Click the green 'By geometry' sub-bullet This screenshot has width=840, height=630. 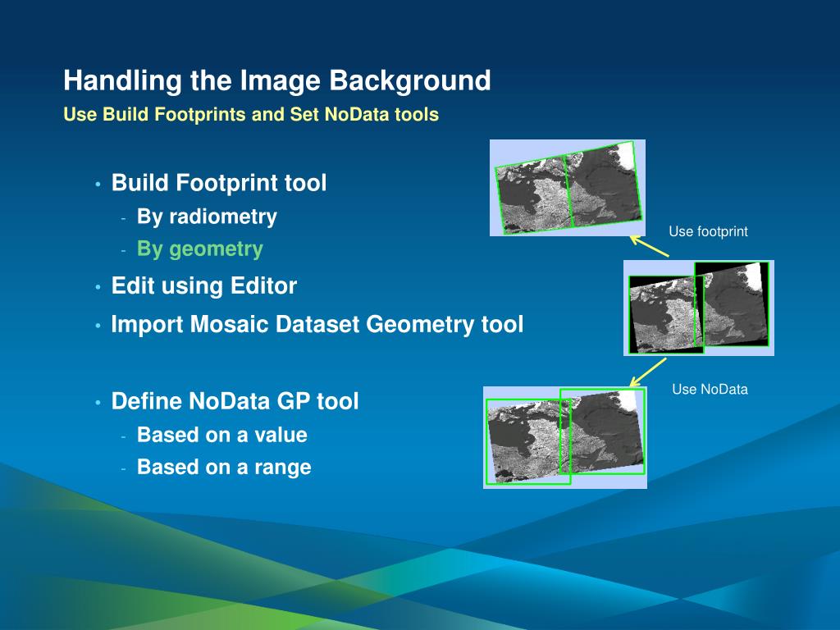200,249
